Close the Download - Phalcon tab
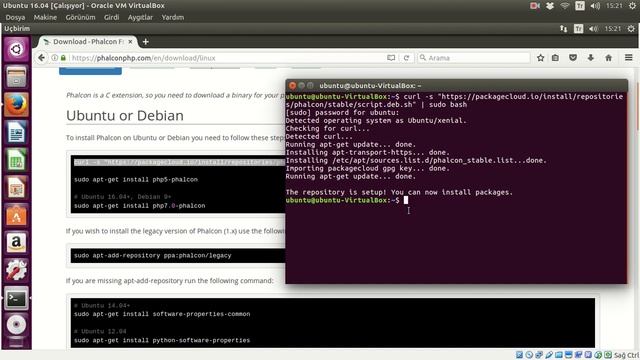Image resolution: width=640 pixels, height=360 pixels. (x=130, y=42)
